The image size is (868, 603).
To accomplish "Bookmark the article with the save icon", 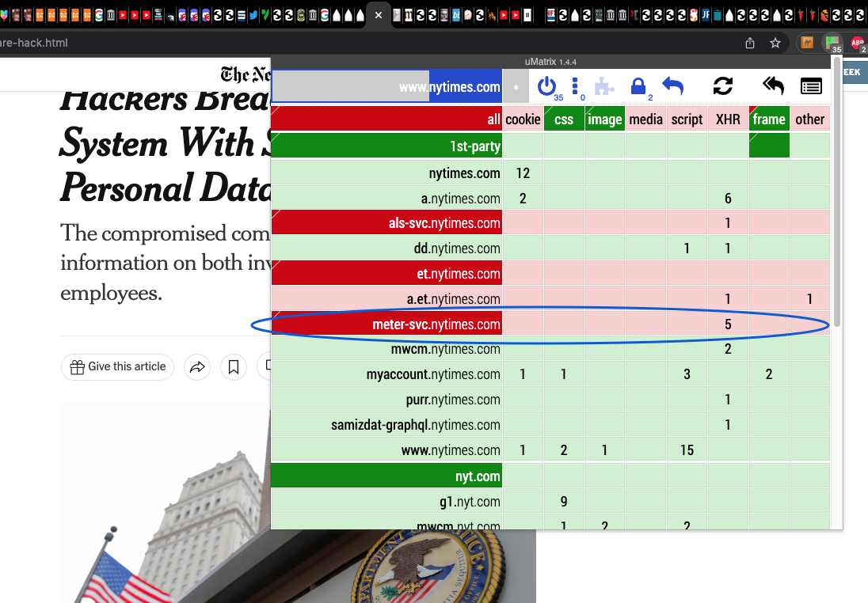I will (x=234, y=367).
